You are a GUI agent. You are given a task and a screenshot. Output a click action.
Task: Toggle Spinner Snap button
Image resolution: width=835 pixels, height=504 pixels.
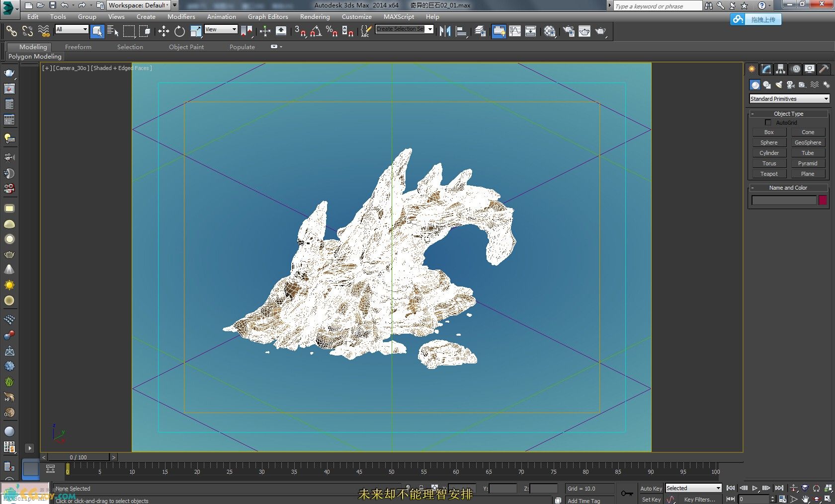click(x=347, y=31)
